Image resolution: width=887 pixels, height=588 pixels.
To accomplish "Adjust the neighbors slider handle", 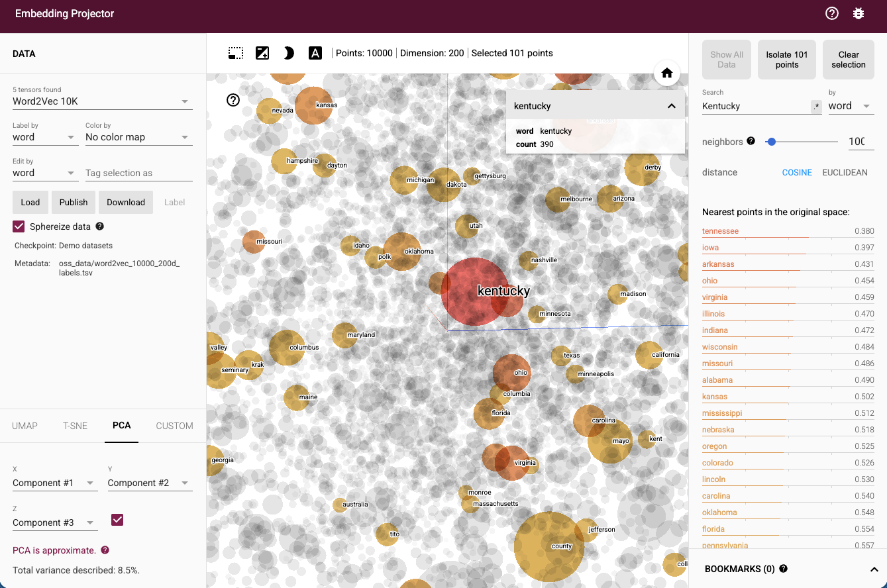I will [770, 141].
